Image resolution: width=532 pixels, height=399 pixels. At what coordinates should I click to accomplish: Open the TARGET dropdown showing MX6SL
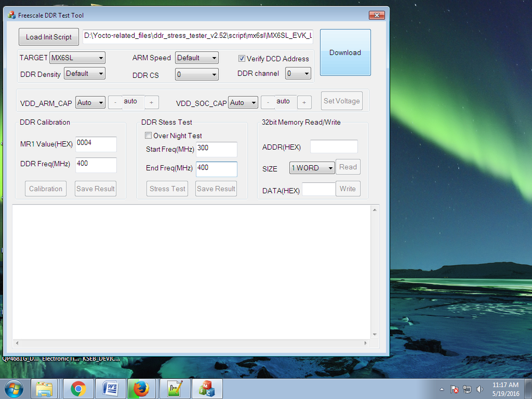(x=77, y=58)
